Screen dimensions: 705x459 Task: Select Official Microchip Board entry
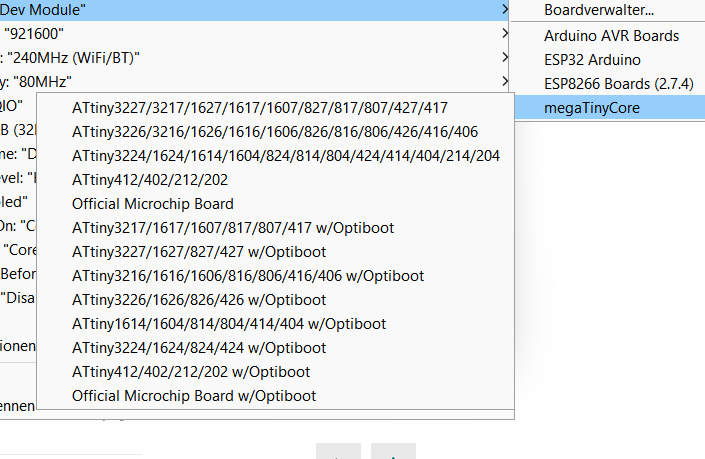coord(275,204)
